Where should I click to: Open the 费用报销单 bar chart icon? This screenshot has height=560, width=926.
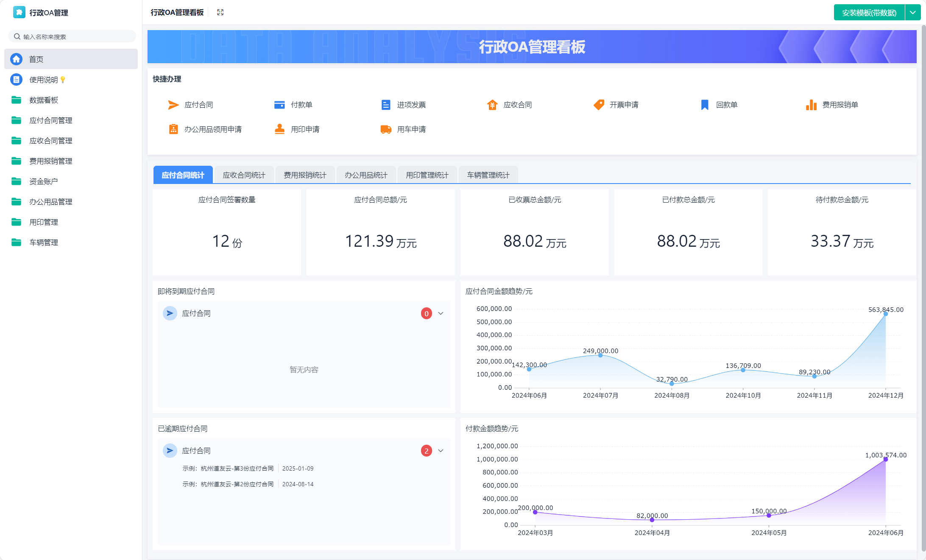point(811,105)
